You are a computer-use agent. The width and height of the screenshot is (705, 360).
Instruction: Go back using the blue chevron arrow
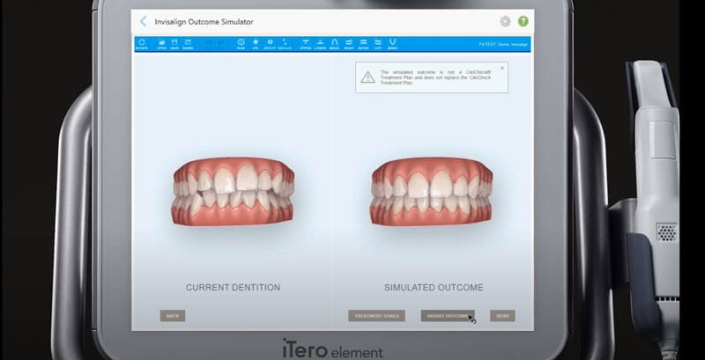click(x=143, y=21)
